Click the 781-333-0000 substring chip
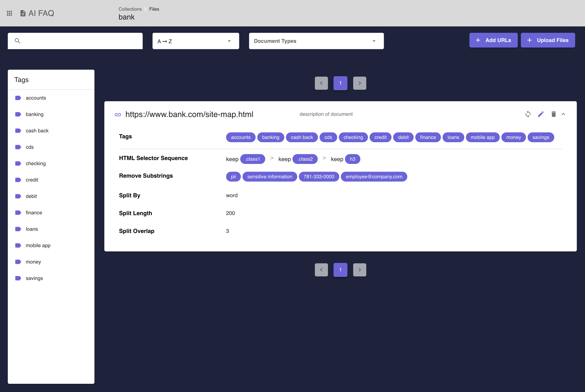Viewport: 585px width, 392px height. tap(319, 177)
